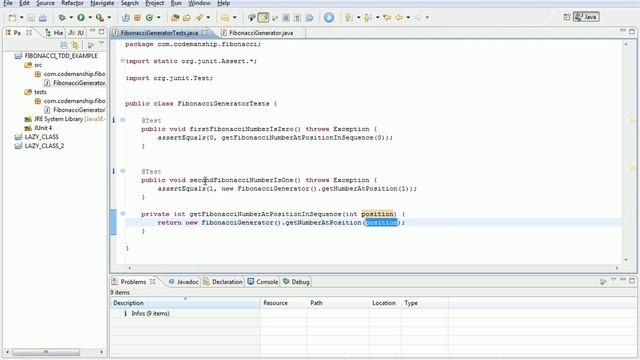Toggle folding for the import block

[x=122, y=61]
